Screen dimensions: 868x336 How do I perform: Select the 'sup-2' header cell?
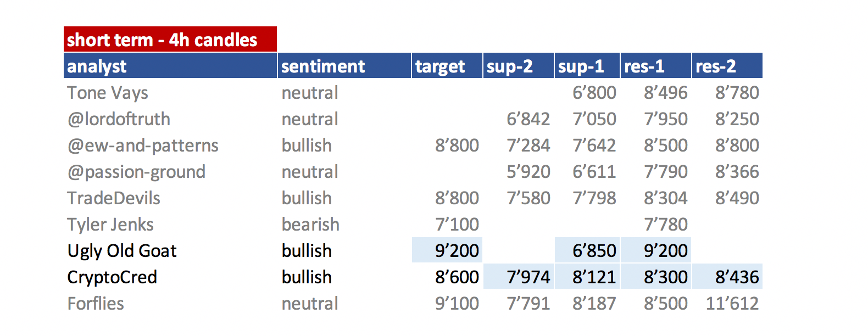coord(519,66)
